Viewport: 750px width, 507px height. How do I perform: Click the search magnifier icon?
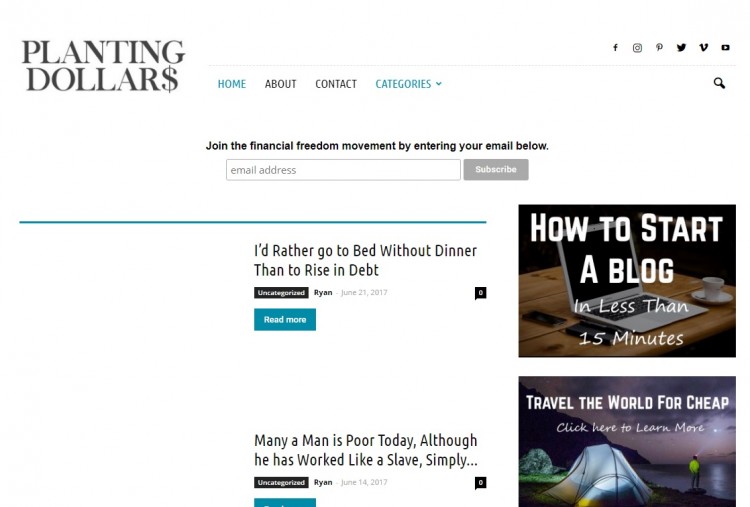pyautogui.click(x=719, y=83)
